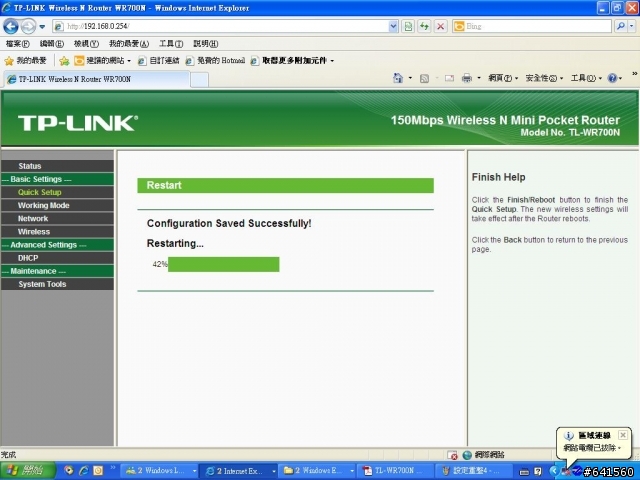Click the keyboard tray icon
Screen dimensions: 640x480
click(x=524, y=471)
